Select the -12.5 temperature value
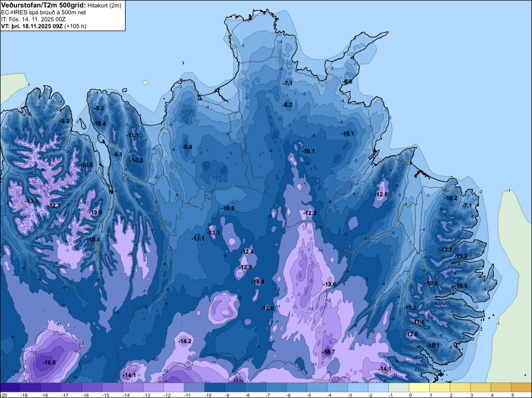This screenshot has height=398, width=532. (310, 213)
